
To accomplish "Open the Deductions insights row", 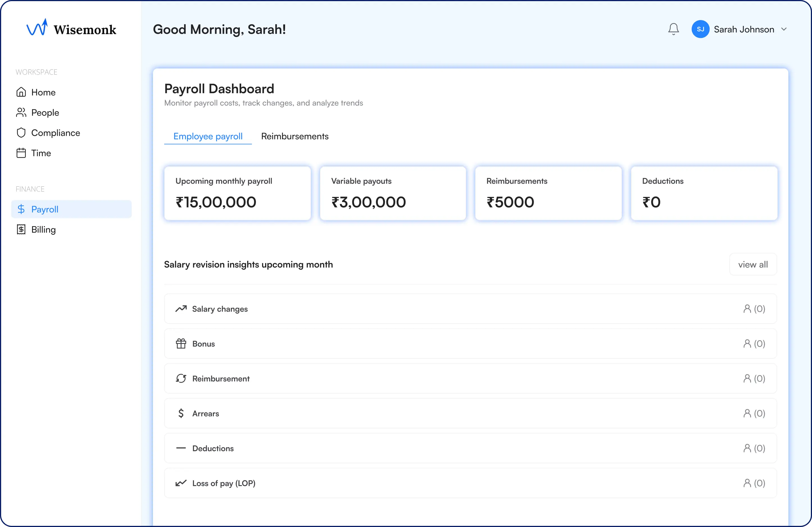I will point(470,448).
